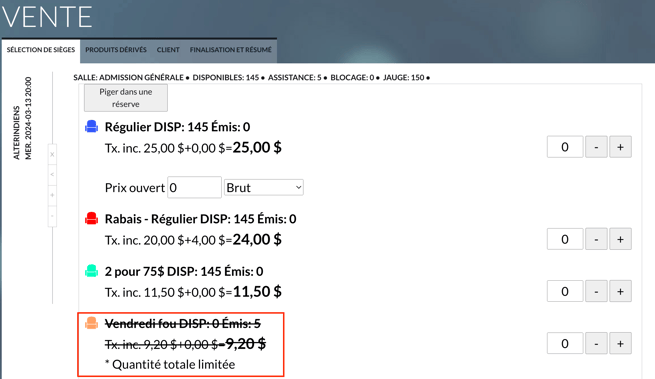The image size is (655, 379).
Task: Click the blue Régulier seat icon
Action: (x=91, y=126)
